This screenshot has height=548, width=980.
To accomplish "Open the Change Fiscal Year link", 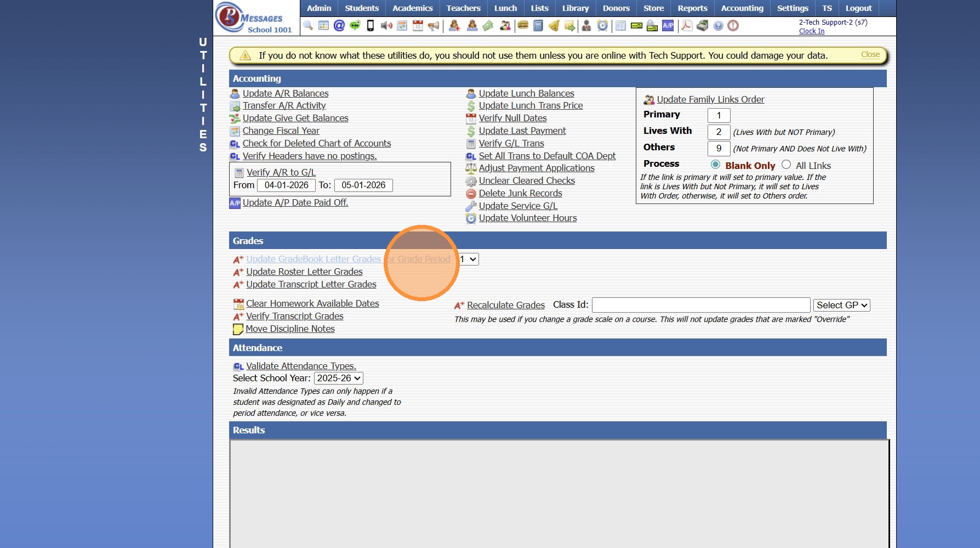I will (x=281, y=131).
